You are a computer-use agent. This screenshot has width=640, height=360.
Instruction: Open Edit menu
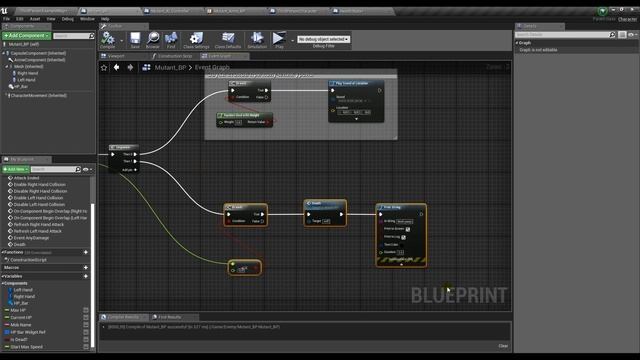20,19
